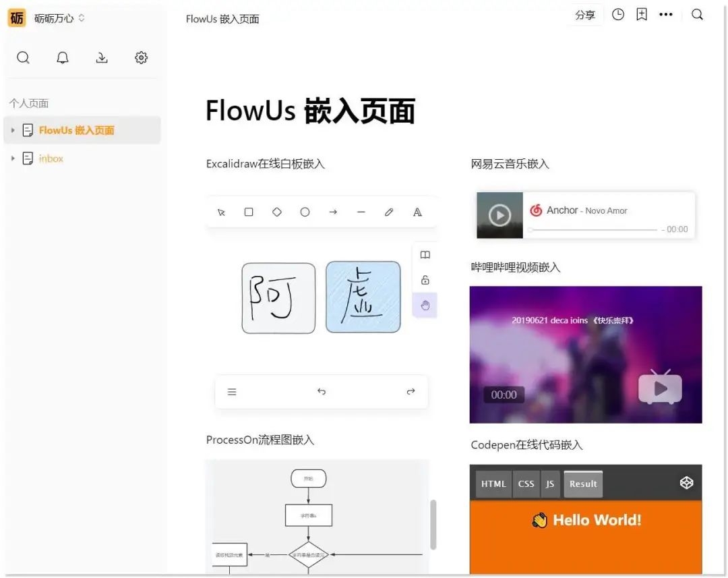Expand the inbox page tree item
The width and height of the screenshot is (728, 578).
(x=13, y=158)
